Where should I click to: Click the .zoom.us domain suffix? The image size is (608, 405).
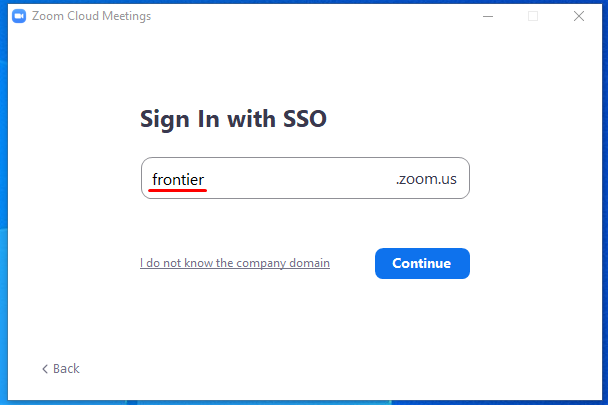click(426, 179)
